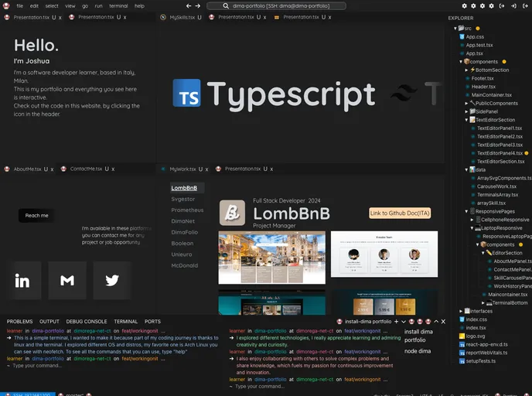Collapse the EditorSection folder
This screenshot has width=532, height=396.
(483, 253)
